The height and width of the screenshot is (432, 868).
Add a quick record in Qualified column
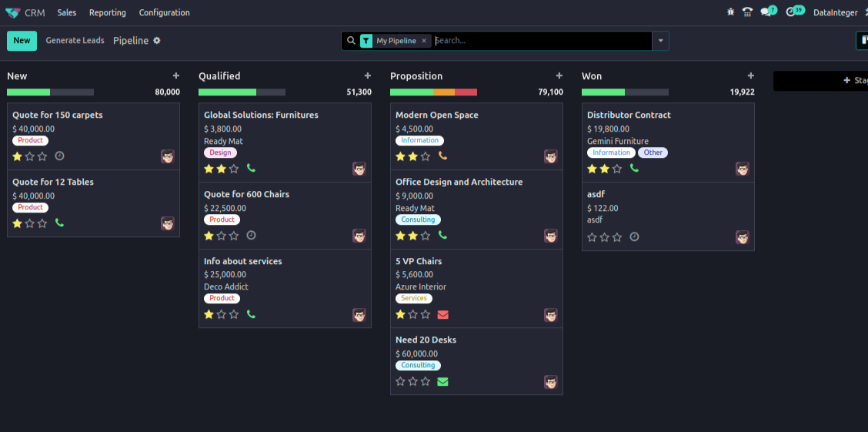click(368, 76)
